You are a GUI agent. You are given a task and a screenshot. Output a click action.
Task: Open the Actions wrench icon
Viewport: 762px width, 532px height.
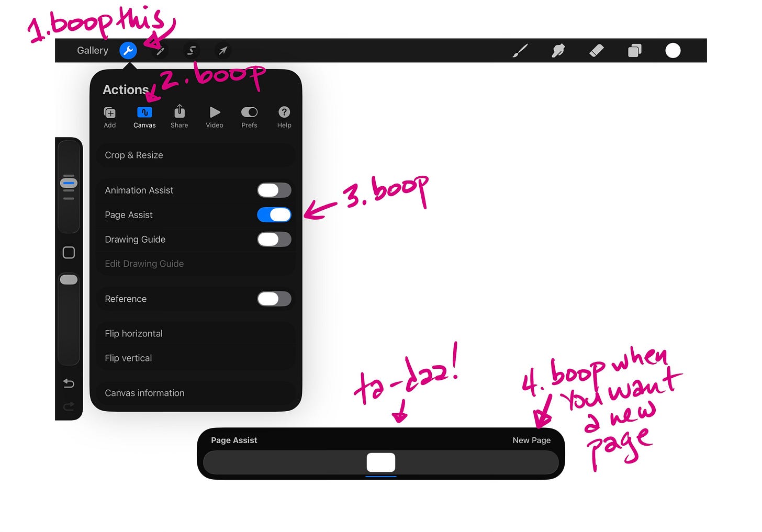[128, 51]
